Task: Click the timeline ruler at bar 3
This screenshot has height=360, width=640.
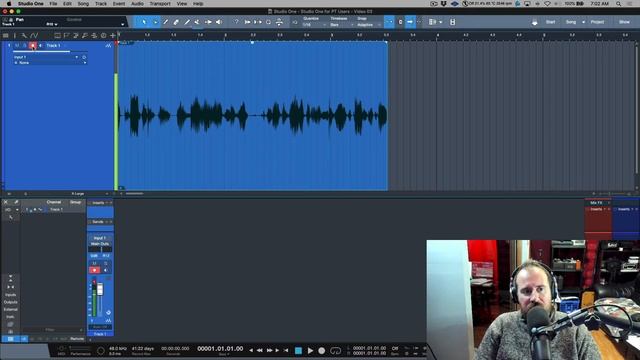Action: (332, 35)
